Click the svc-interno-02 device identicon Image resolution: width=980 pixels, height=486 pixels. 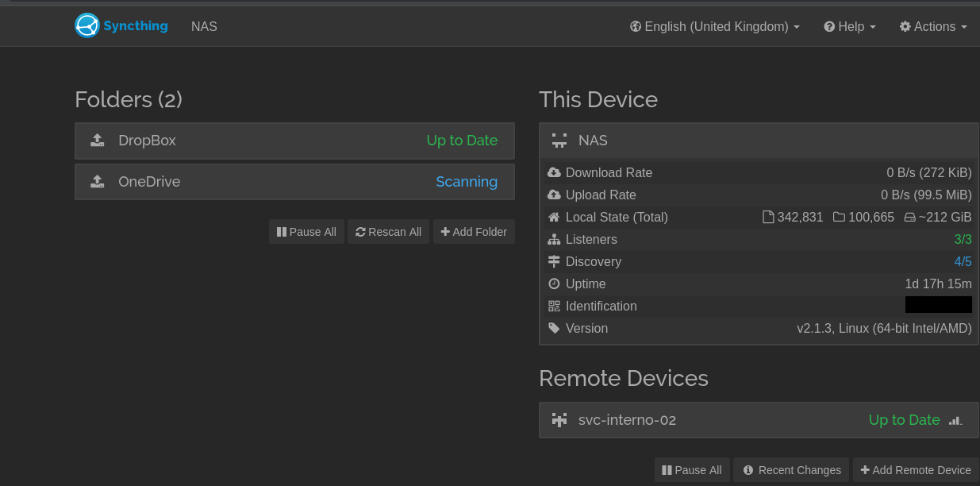click(559, 420)
